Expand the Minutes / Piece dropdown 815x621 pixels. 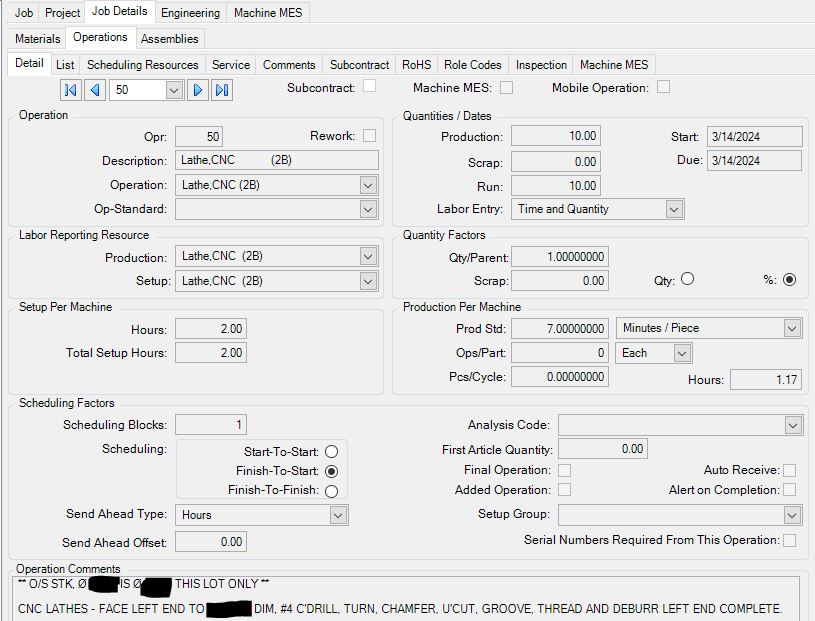(x=792, y=328)
